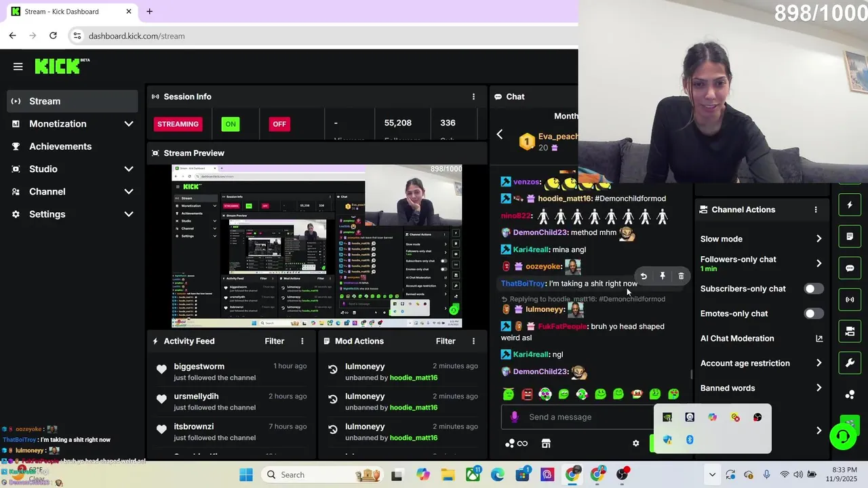868x488 pixels.
Task: Click the chat panel scrollbar
Action: coord(691,375)
